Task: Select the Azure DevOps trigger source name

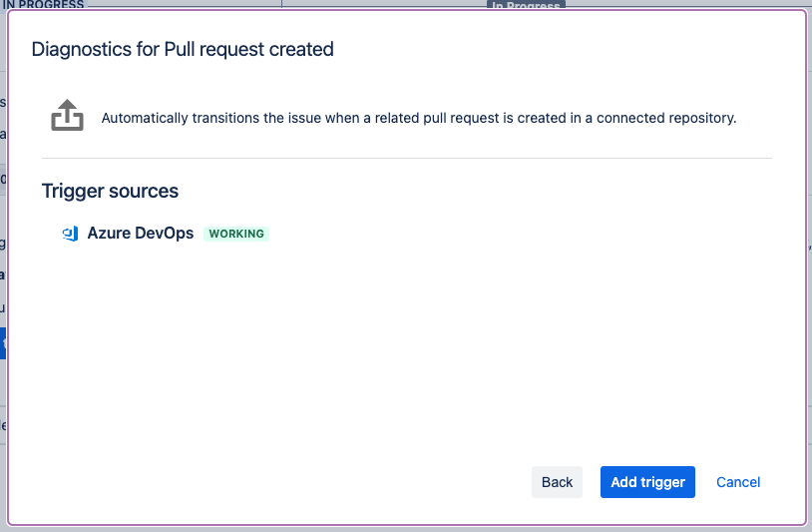Action: click(x=141, y=234)
